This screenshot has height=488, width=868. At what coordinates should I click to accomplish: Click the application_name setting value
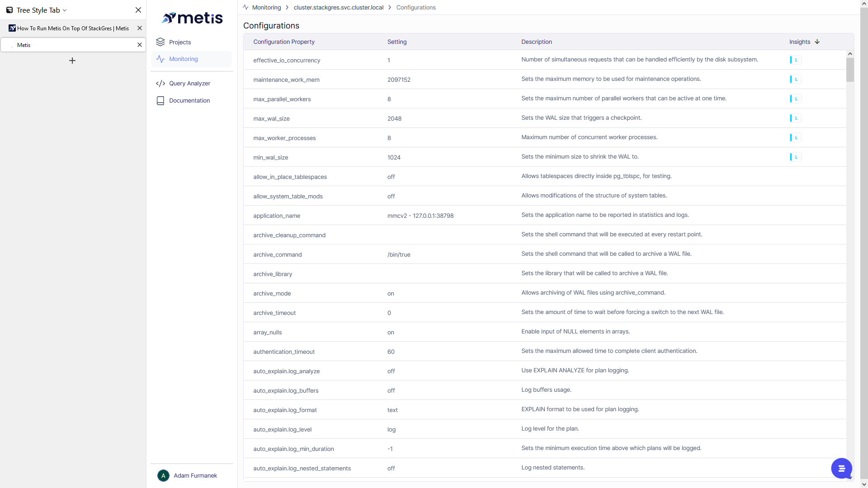(x=420, y=216)
